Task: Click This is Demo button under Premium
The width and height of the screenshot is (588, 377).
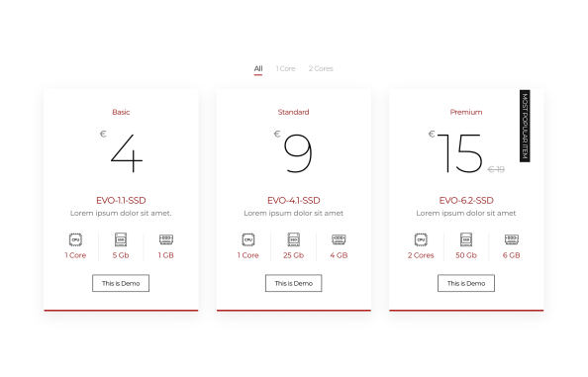Action: click(x=466, y=283)
